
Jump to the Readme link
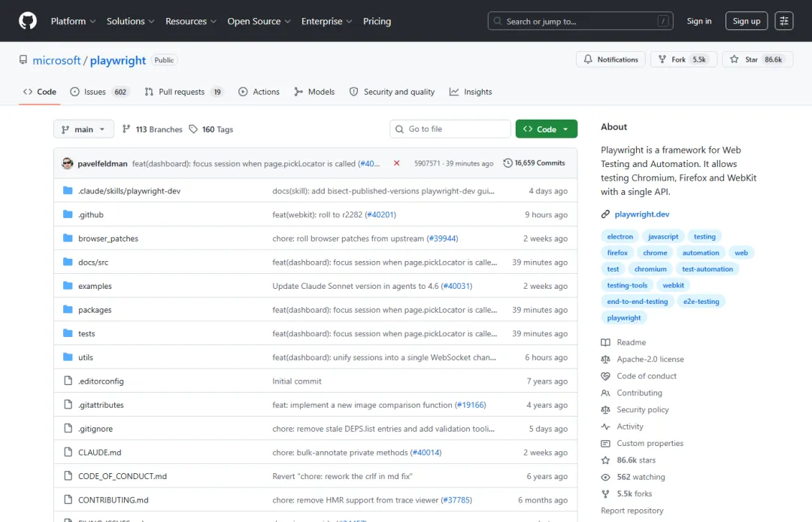coord(632,343)
